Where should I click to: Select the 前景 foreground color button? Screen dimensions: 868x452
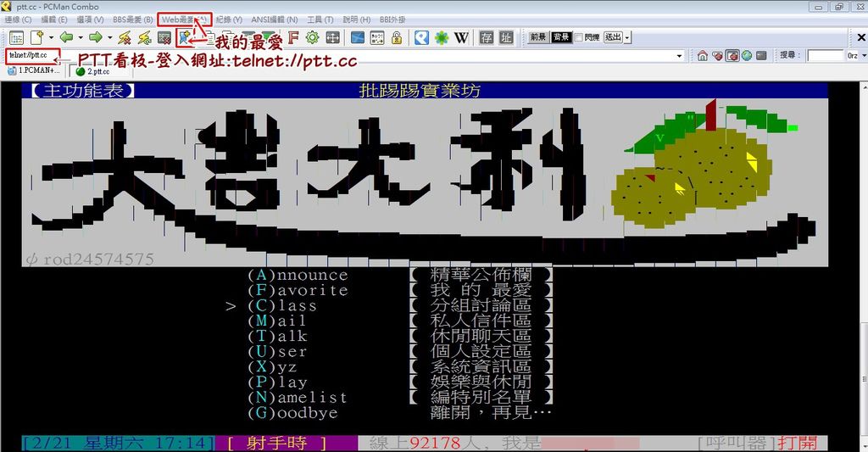(538, 37)
